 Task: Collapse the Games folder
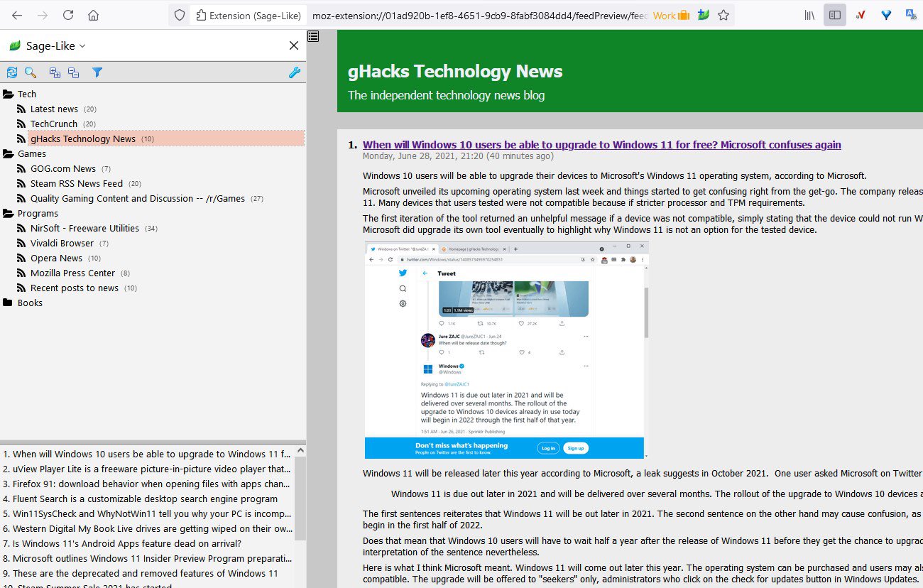(x=9, y=153)
